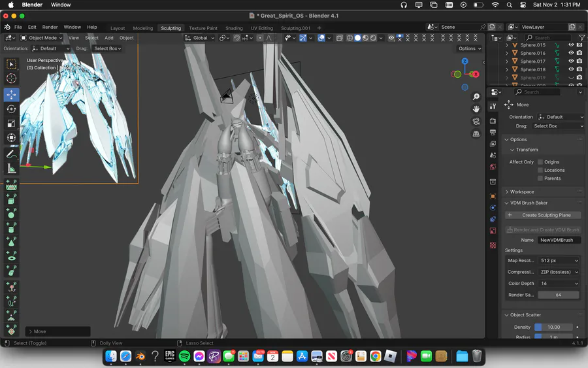Toggle proportional editing in header
The width and height of the screenshot is (588, 368).
point(260,38)
